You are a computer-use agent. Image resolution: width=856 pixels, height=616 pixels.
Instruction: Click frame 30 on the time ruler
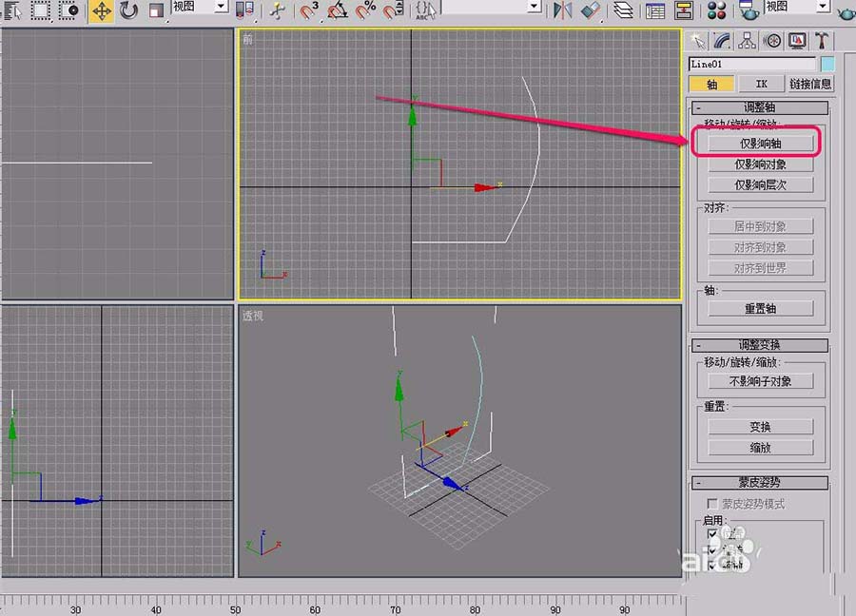[75, 609]
